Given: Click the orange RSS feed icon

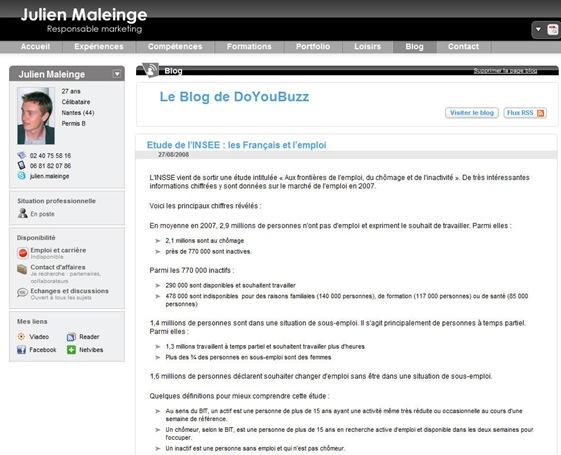Looking at the screenshot, I should coord(541,113).
